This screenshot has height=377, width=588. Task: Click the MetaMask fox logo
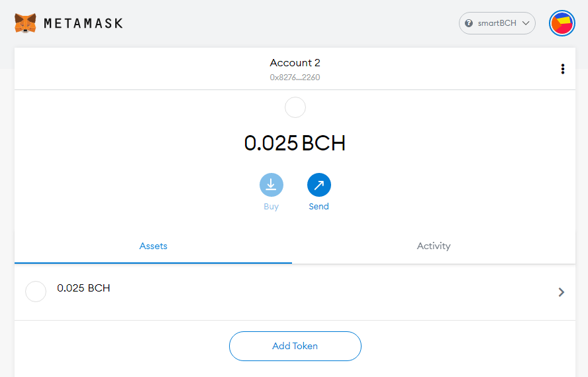click(26, 23)
